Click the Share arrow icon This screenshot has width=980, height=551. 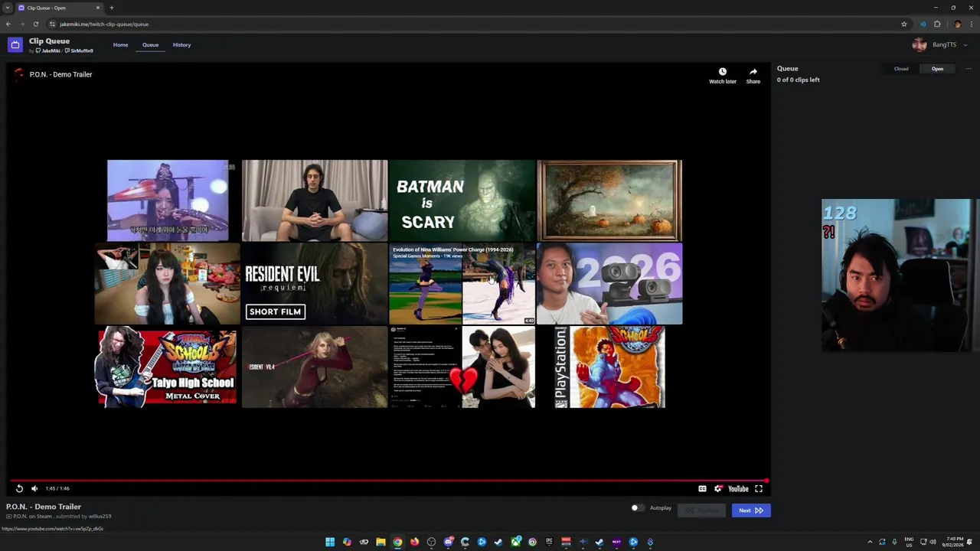753,72
